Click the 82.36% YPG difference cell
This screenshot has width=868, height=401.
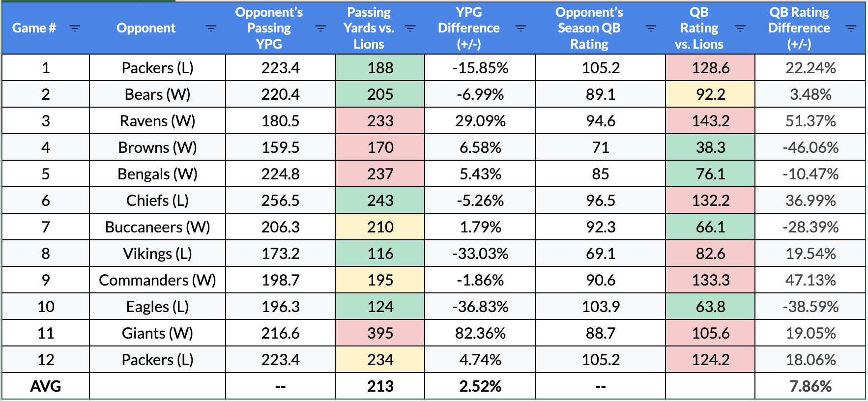point(480,333)
